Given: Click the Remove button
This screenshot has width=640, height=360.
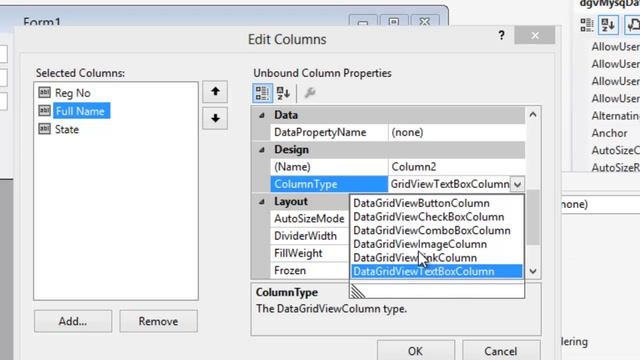Looking at the screenshot, I should tap(158, 321).
